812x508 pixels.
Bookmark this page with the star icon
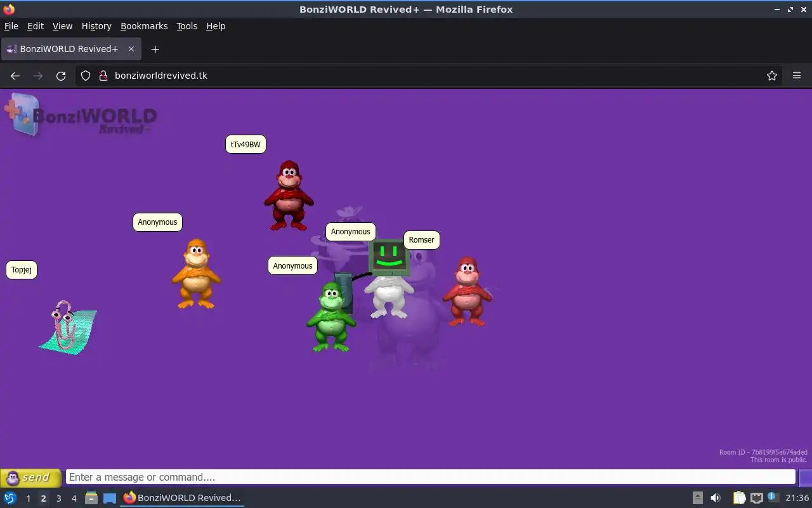772,76
